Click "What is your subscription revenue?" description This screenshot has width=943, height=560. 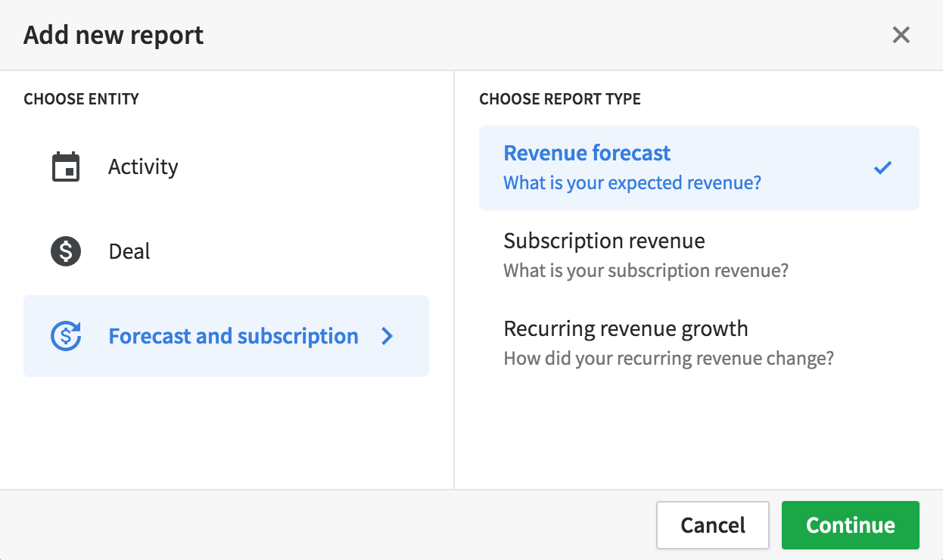[x=646, y=270]
